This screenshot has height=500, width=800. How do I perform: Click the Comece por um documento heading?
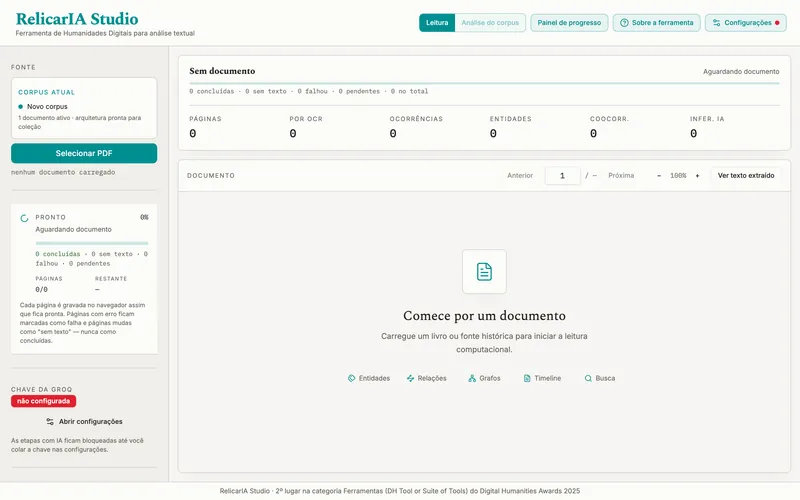[x=484, y=316]
